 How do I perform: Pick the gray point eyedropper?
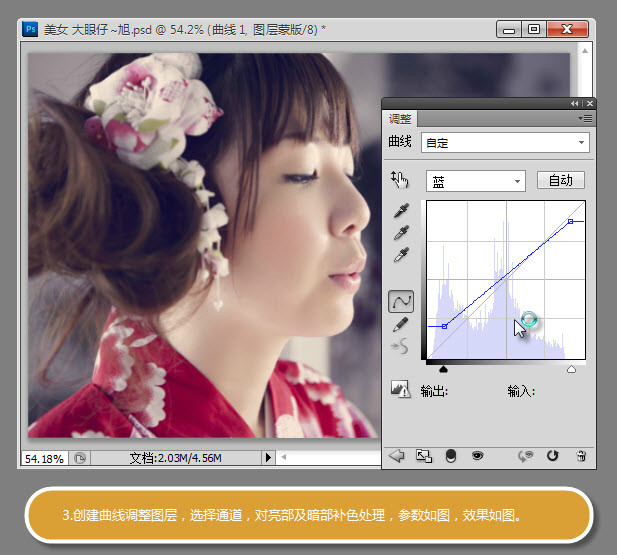pyautogui.click(x=401, y=233)
